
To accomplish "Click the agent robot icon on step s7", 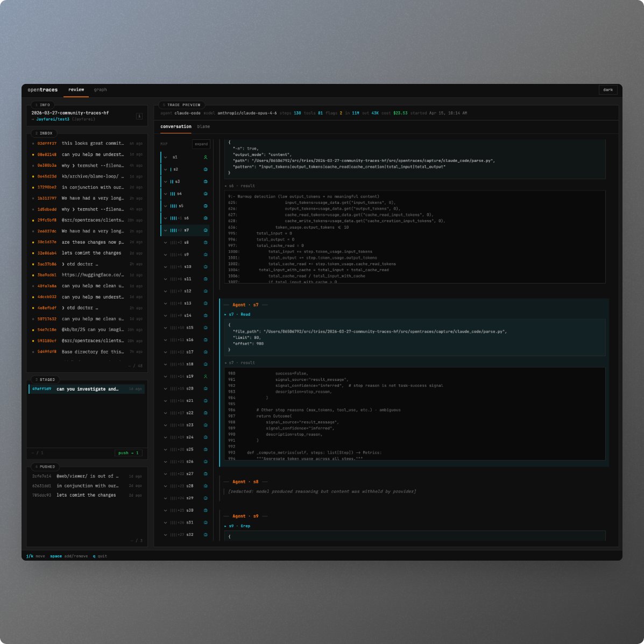I will point(206,230).
